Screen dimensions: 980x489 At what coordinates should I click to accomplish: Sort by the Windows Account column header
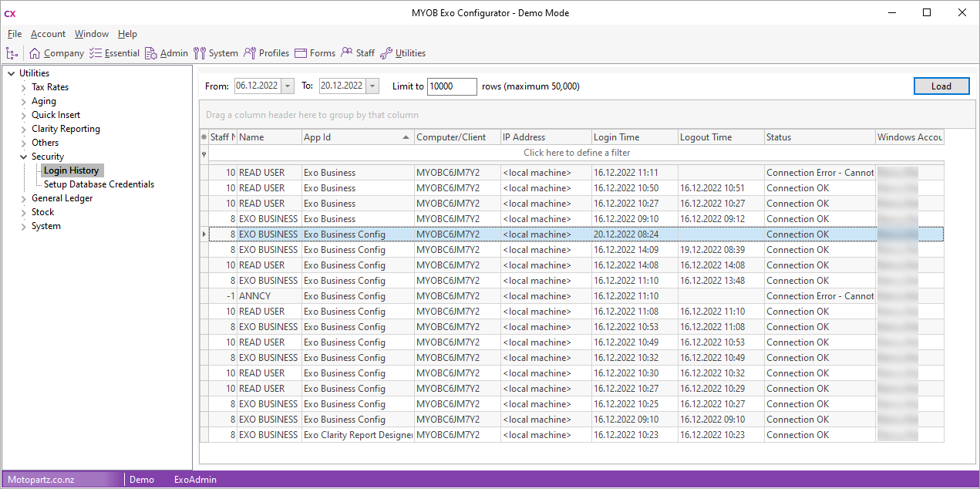pyautogui.click(x=910, y=137)
